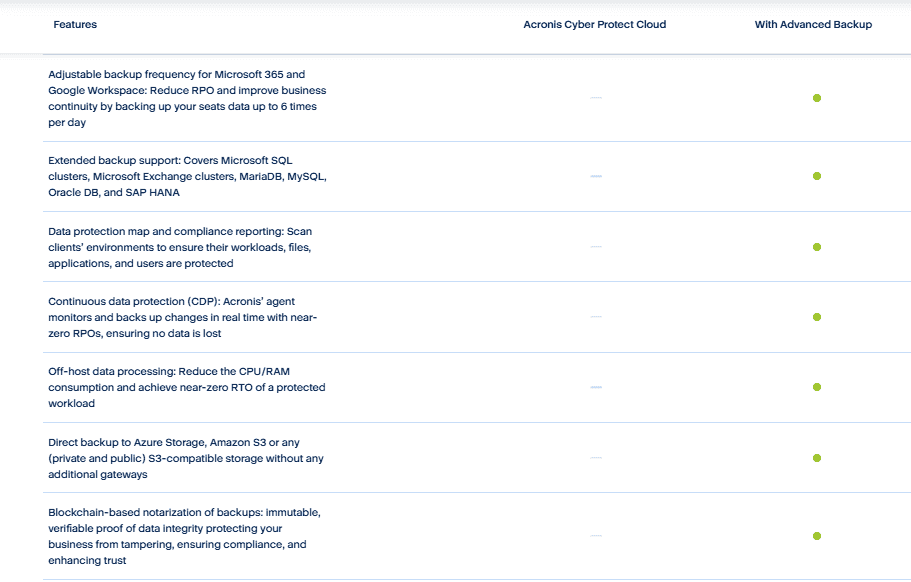The width and height of the screenshot is (911, 582).
Task: Click the With Advanced Backup column header
Action: point(813,24)
